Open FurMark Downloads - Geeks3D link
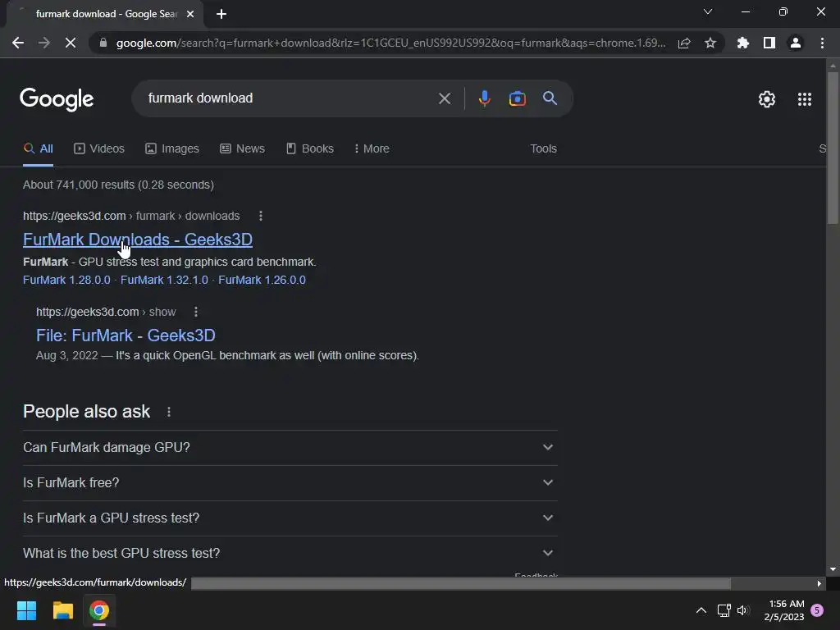The width and height of the screenshot is (840, 630). point(138,240)
